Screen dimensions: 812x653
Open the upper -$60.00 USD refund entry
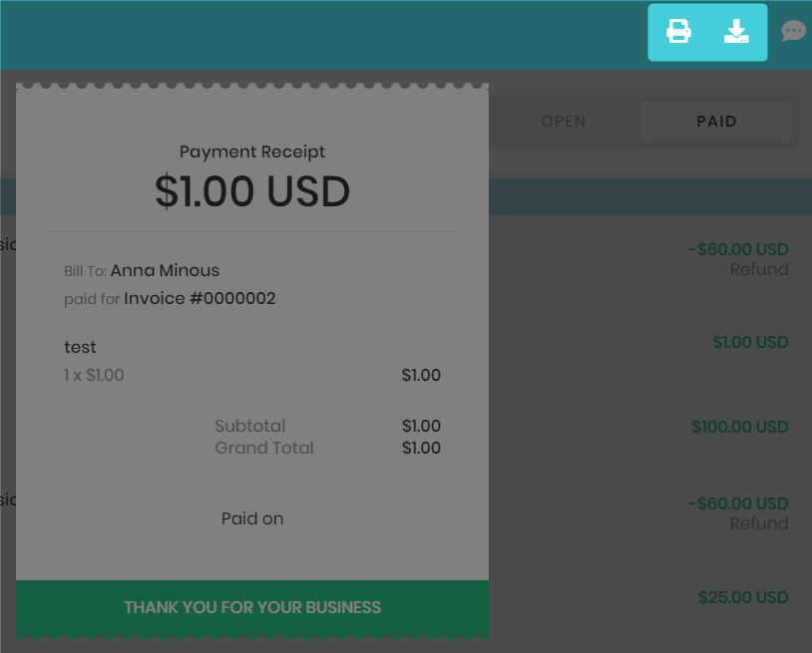pyautogui.click(x=738, y=249)
